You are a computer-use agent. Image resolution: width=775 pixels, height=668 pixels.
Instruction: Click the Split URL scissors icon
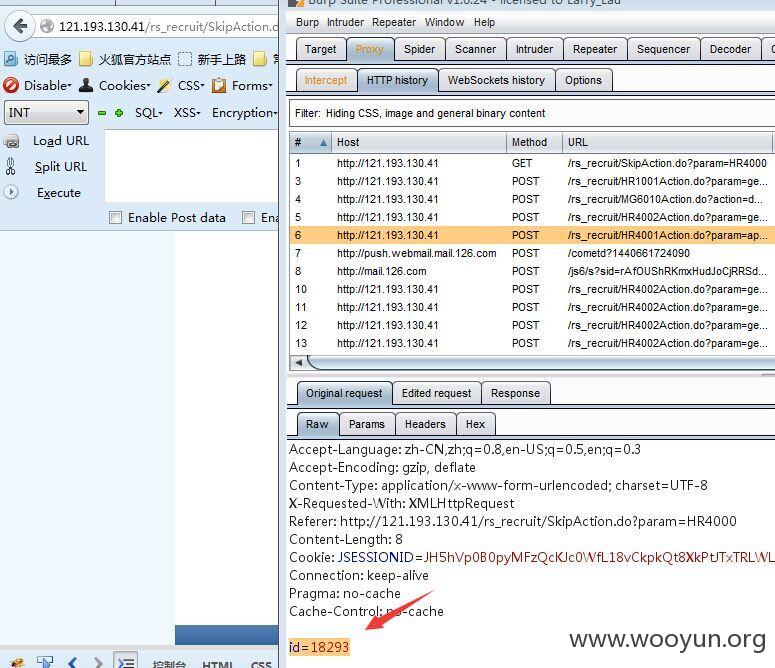(x=10, y=167)
